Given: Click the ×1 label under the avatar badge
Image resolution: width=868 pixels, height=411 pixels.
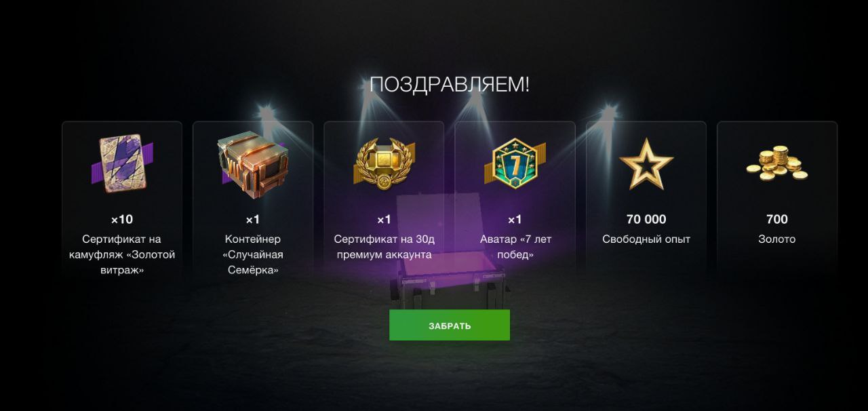Looking at the screenshot, I should click(x=515, y=219).
